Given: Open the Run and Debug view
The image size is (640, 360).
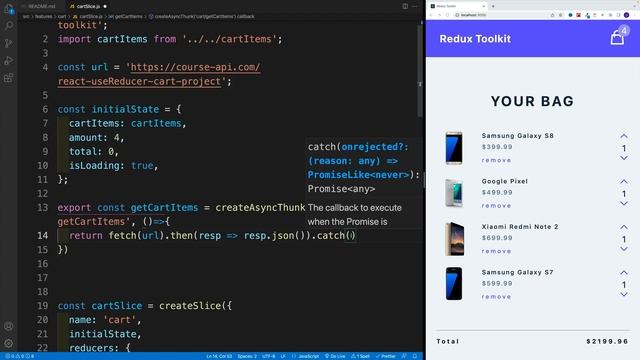Looking at the screenshot, I should pyautogui.click(x=9, y=61).
